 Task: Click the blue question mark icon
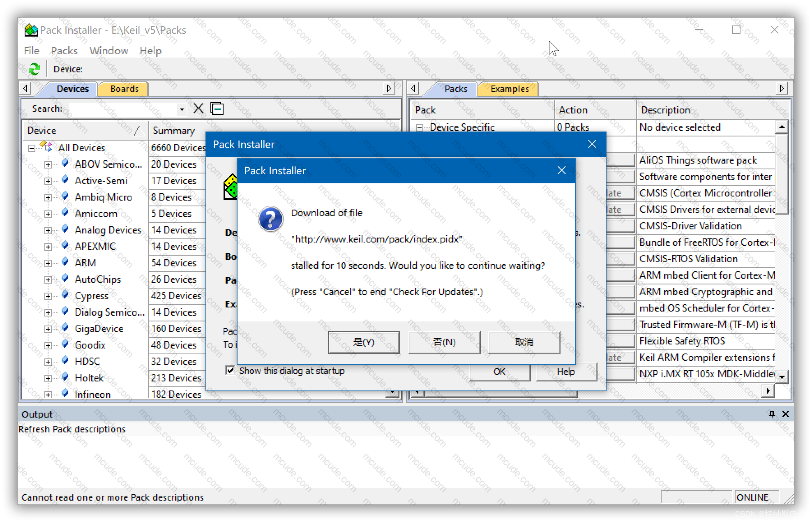pos(270,219)
